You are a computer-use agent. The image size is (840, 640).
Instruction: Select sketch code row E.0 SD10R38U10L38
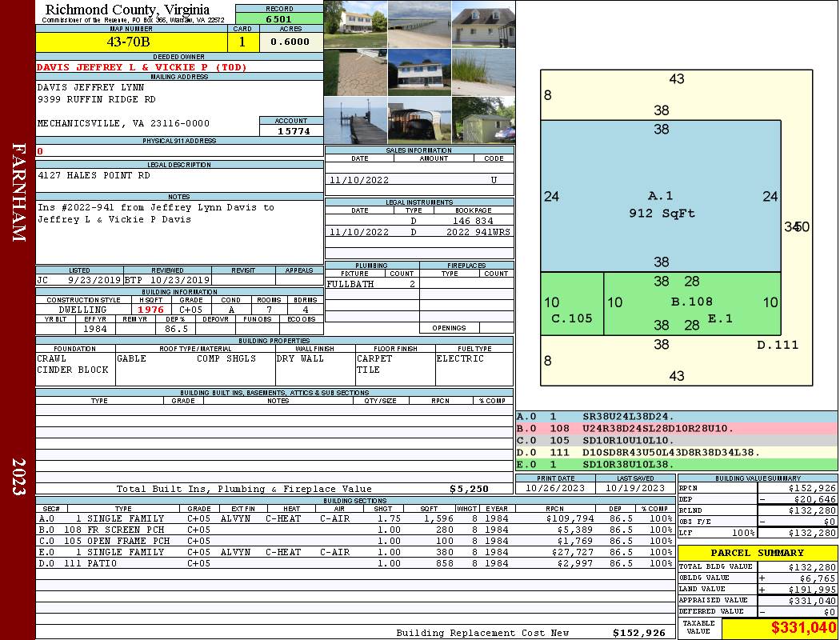[x=676, y=464]
